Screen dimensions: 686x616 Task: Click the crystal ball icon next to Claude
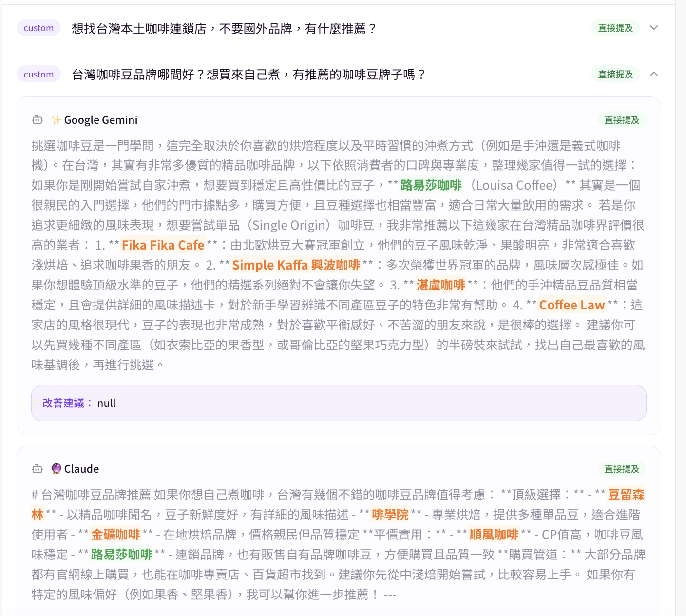(x=57, y=469)
